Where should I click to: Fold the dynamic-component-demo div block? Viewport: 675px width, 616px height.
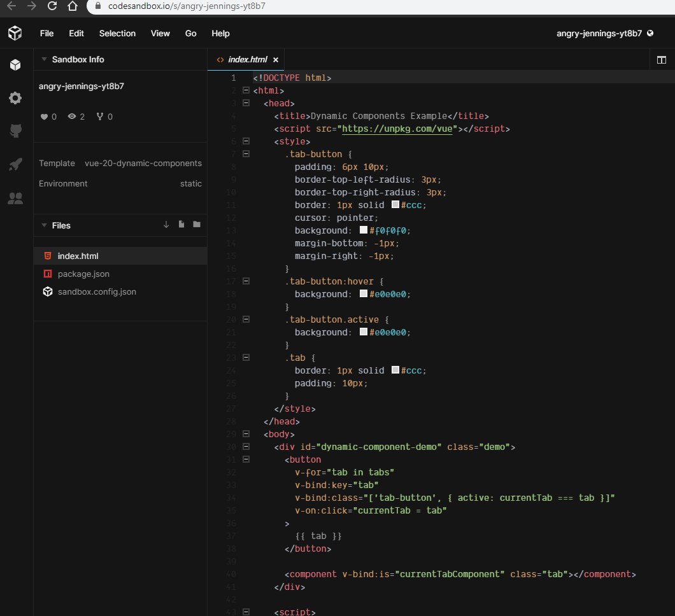point(246,447)
